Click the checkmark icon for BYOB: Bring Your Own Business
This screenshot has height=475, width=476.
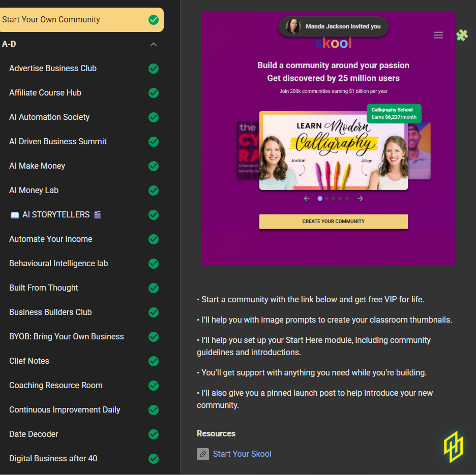(154, 337)
